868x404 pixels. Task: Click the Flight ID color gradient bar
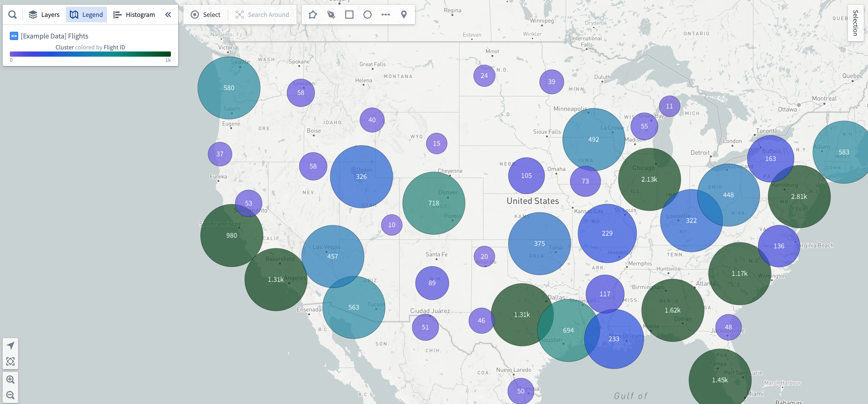(x=90, y=54)
